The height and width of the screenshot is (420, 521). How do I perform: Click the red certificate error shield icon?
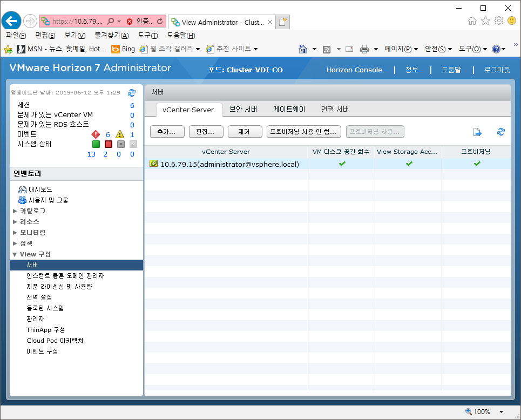130,22
